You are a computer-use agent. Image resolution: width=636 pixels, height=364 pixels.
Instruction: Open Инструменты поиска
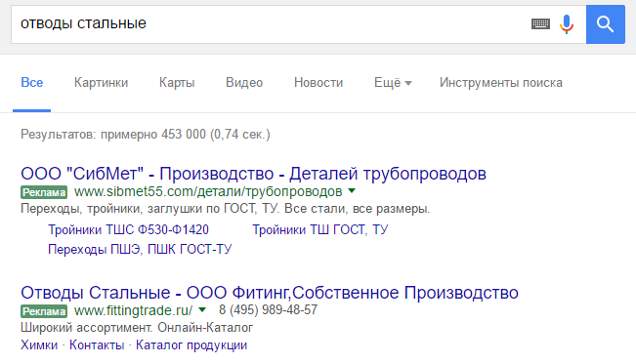[x=501, y=83]
